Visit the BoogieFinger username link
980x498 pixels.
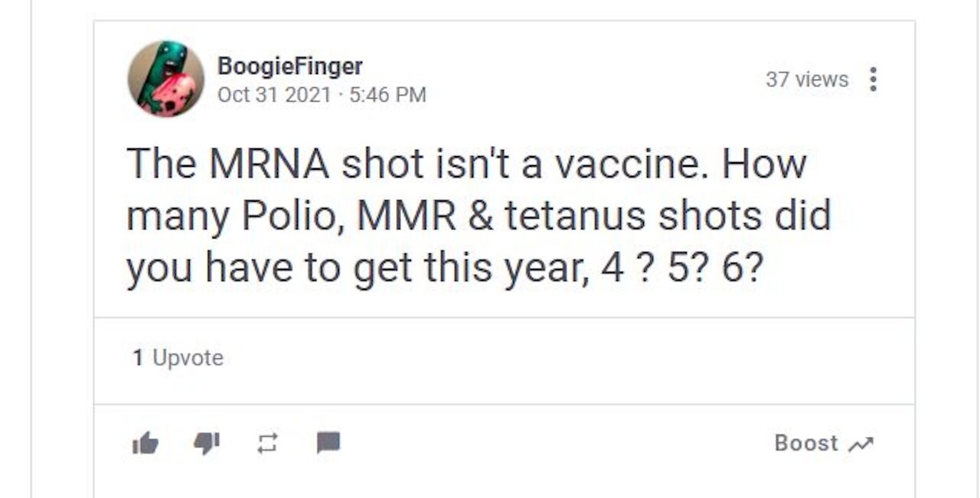click(x=289, y=66)
